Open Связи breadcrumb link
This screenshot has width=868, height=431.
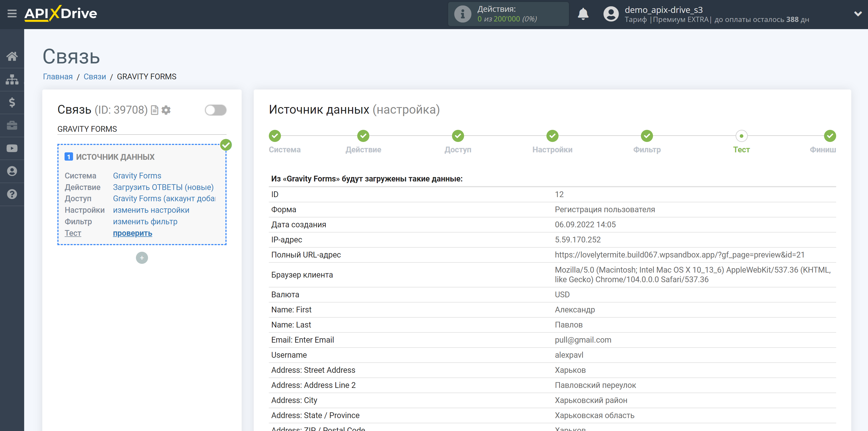point(95,77)
